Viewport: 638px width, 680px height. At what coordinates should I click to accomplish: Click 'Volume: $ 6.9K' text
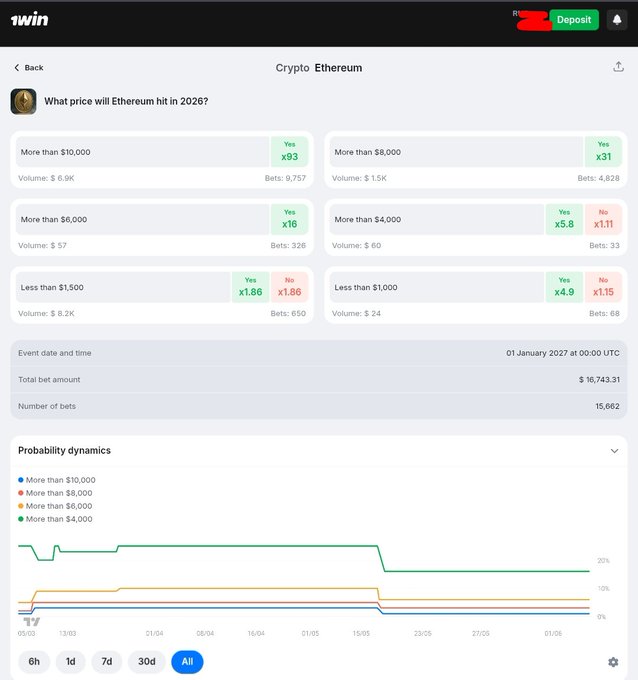tap(46, 178)
